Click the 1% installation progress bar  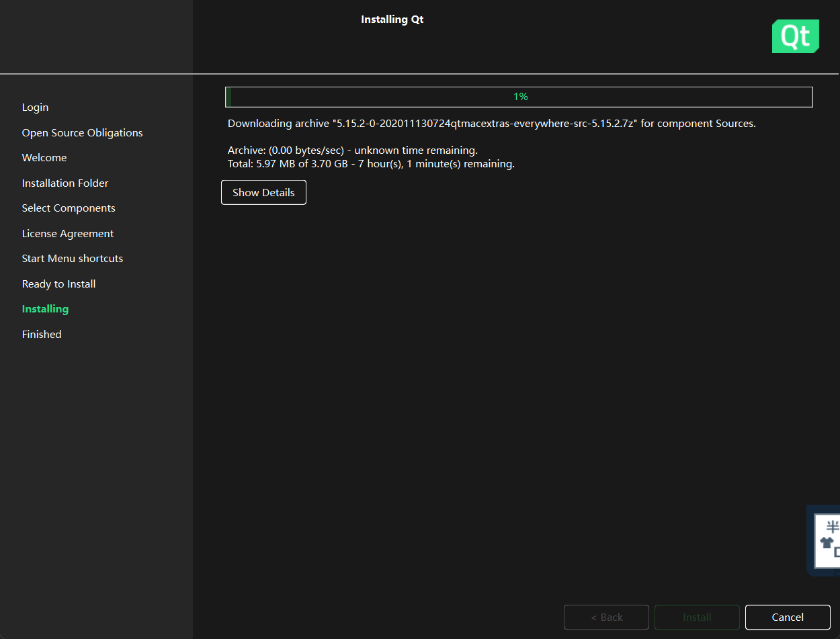(x=519, y=97)
